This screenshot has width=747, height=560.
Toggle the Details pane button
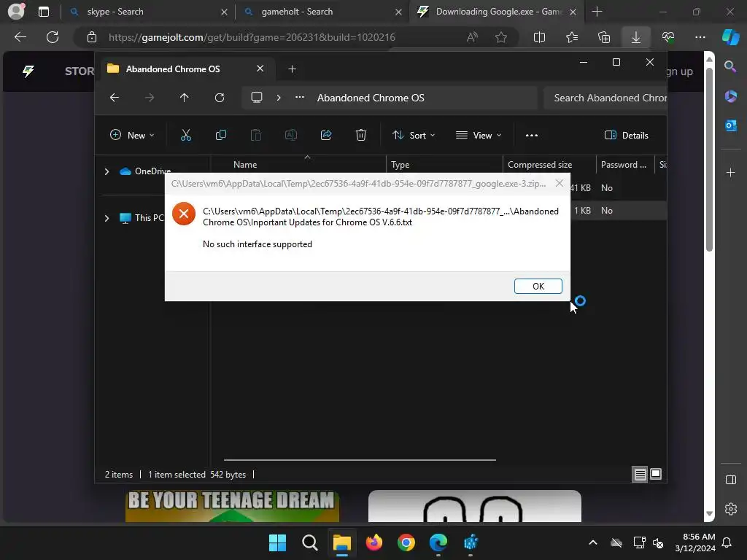(x=627, y=135)
